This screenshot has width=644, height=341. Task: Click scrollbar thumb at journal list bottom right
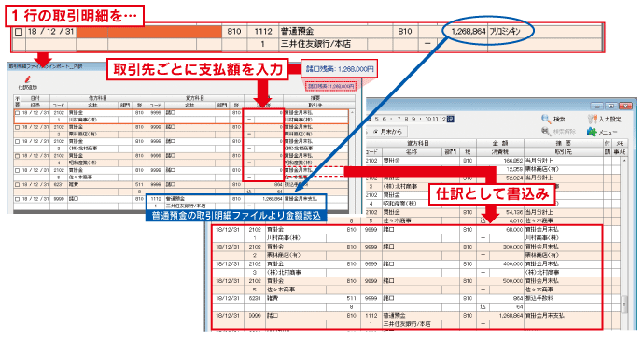point(624,305)
